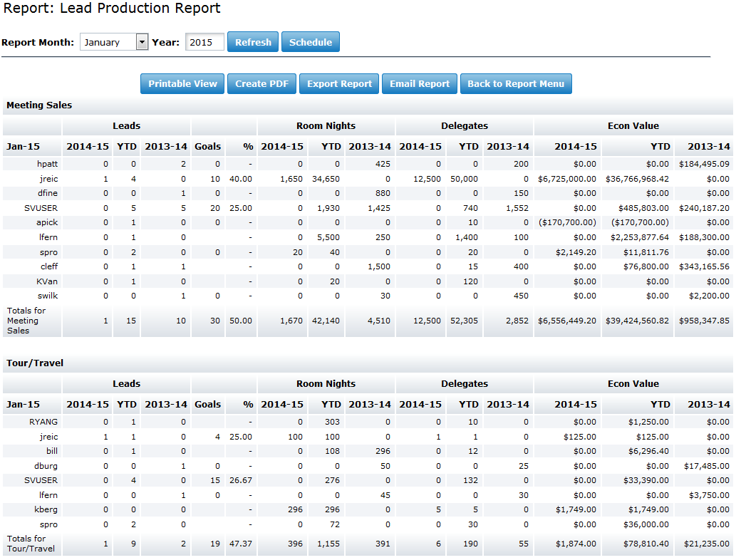Click the RYANG row name

click(x=43, y=422)
